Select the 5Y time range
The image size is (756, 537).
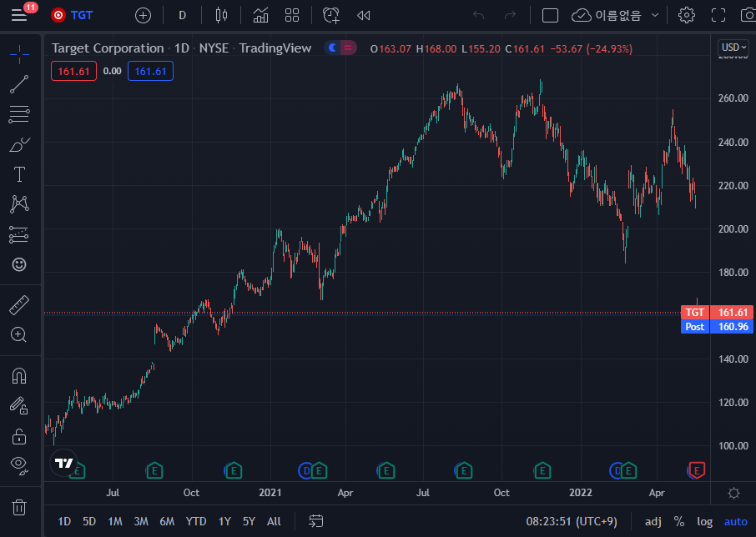[249, 521]
